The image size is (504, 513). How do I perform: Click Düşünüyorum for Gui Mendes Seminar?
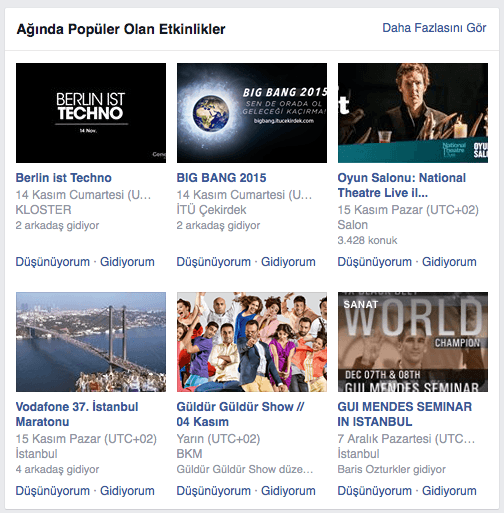375,491
